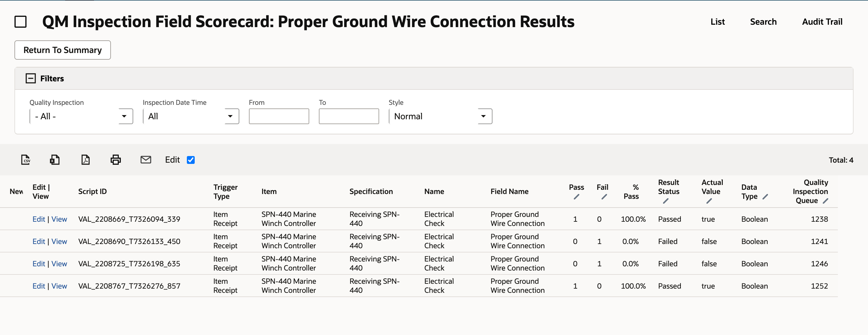
Task: Focus the To date input field
Action: pos(349,116)
